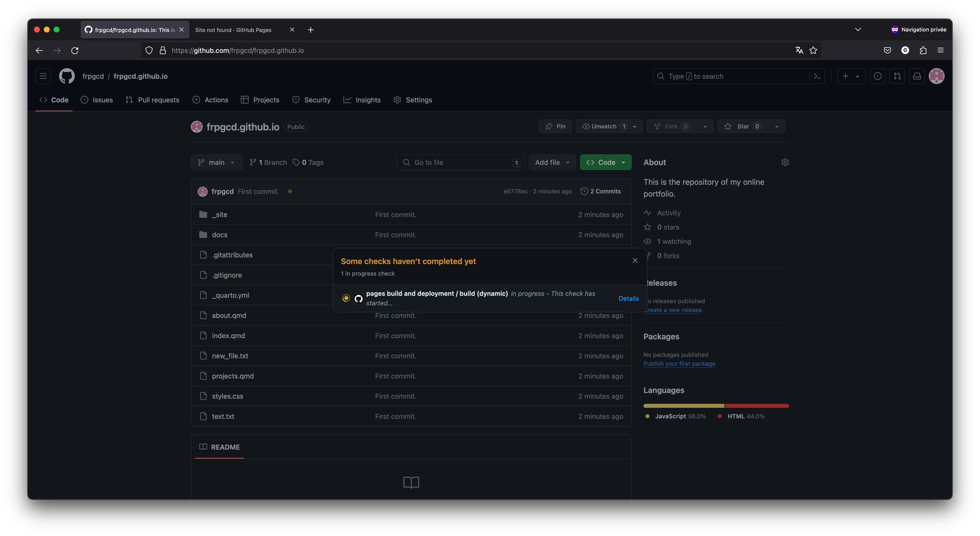
Task: Open Details of pages build check
Action: point(628,299)
